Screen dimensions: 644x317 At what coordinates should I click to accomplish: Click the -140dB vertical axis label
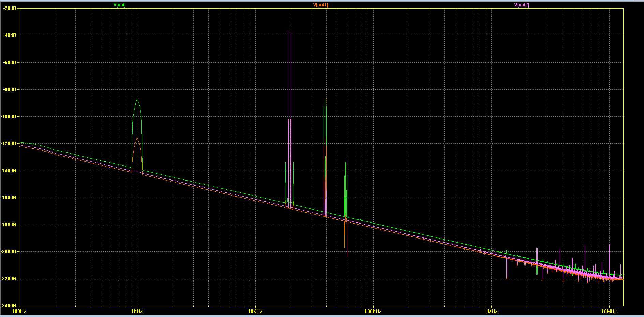(9, 171)
